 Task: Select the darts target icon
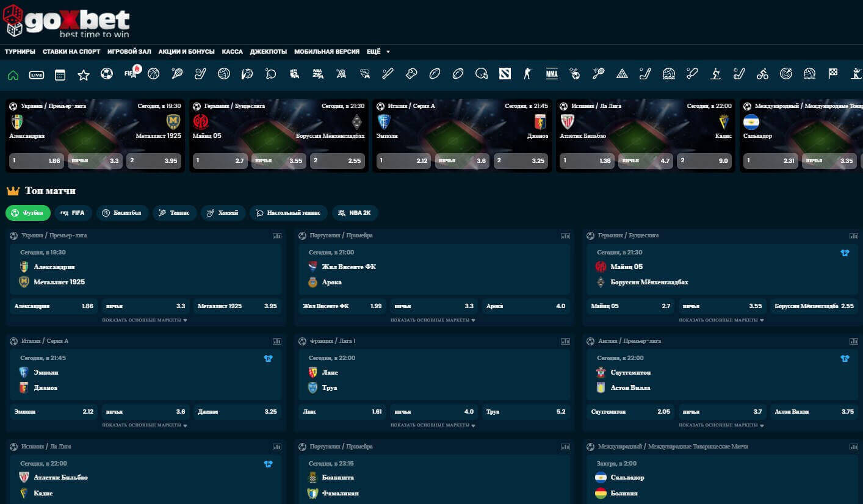(x=786, y=74)
